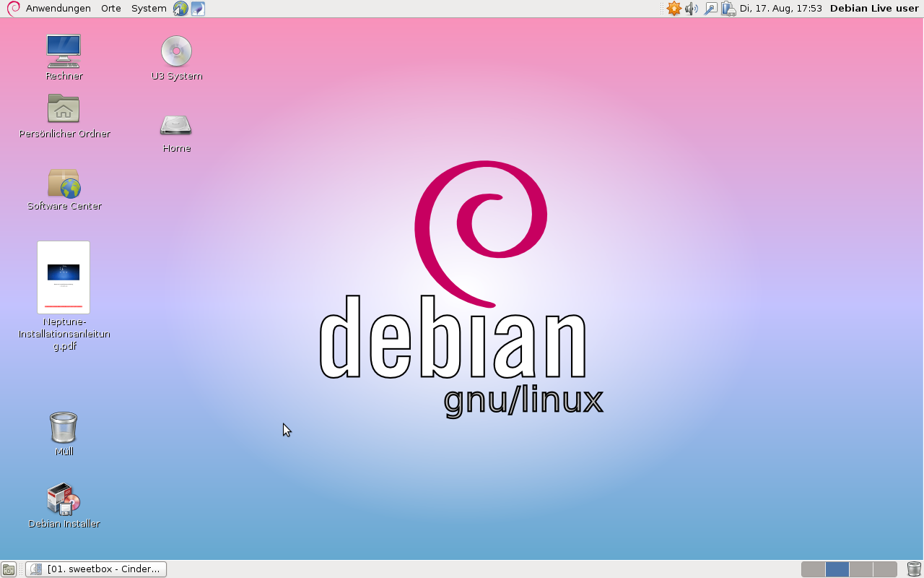Launch the notes launcher beside the globe
Screen dimensions: 924x578
198,9
